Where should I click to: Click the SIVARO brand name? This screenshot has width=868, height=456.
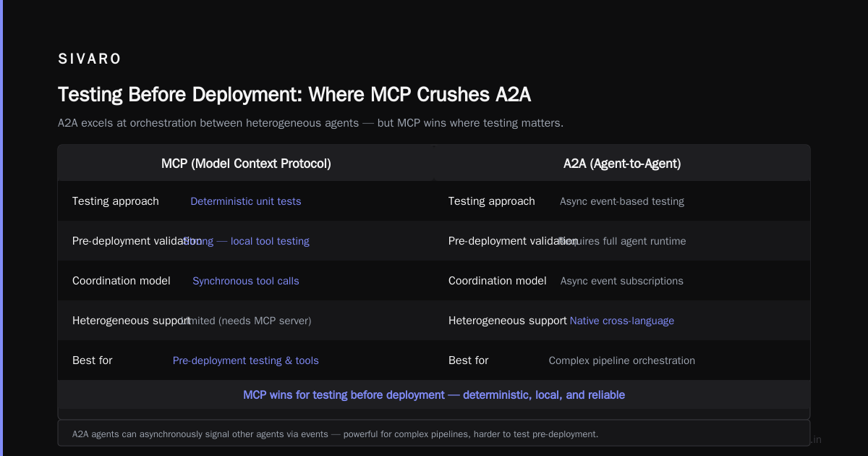tap(90, 59)
